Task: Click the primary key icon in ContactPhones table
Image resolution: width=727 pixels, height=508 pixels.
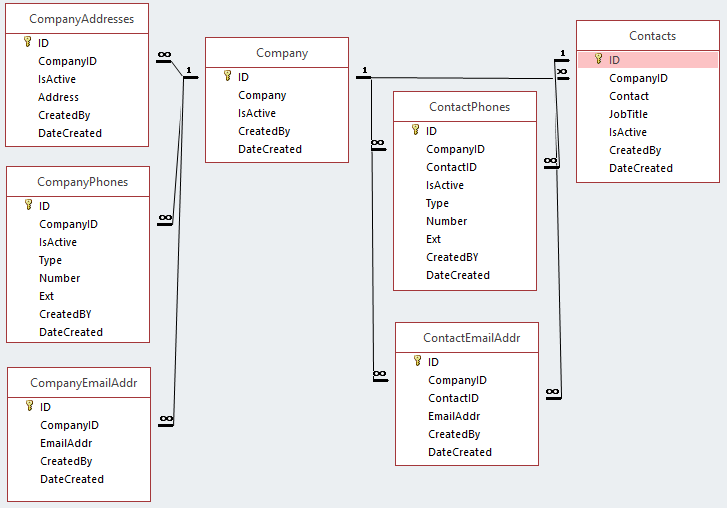Action: pos(415,130)
